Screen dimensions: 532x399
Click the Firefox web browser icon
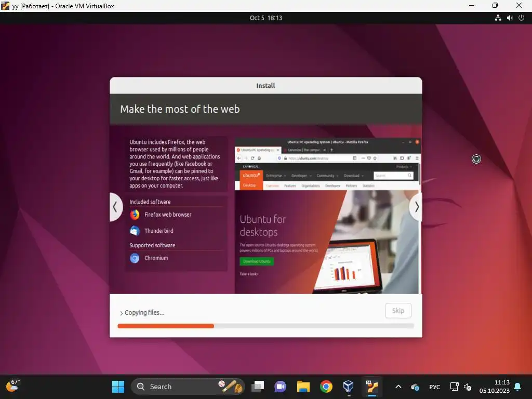coord(135,215)
